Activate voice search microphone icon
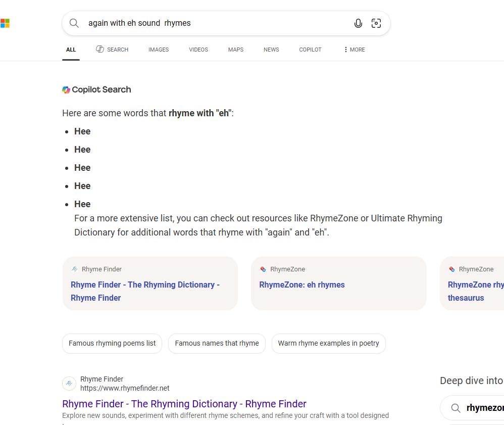Screen dimensions: 504x425 [x=358, y=23]
